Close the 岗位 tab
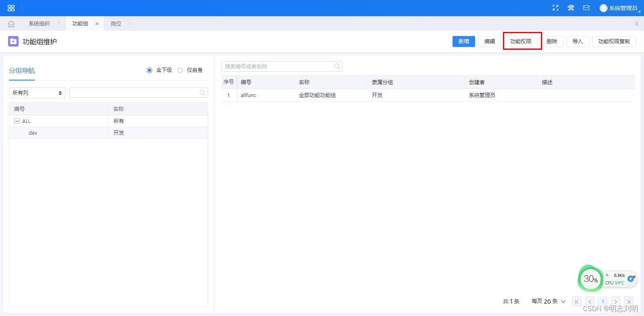 click(130, 24)
